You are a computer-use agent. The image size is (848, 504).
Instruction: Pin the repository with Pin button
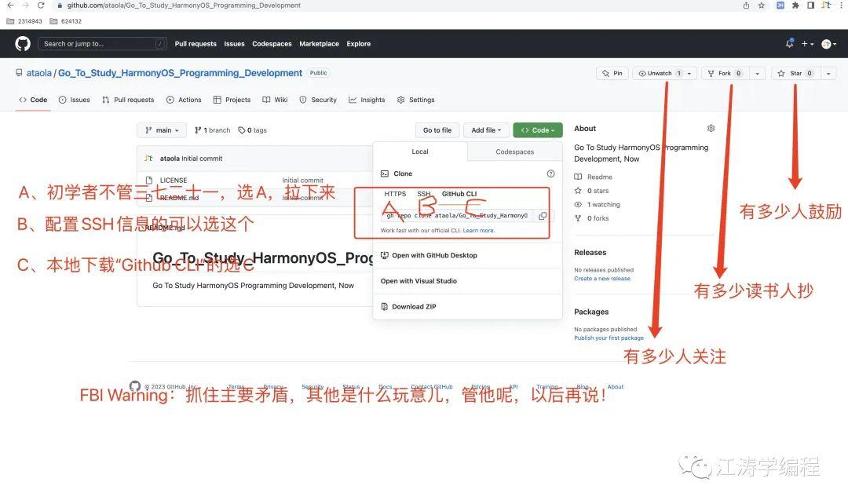pyautogui.click(x=612, y=74)
